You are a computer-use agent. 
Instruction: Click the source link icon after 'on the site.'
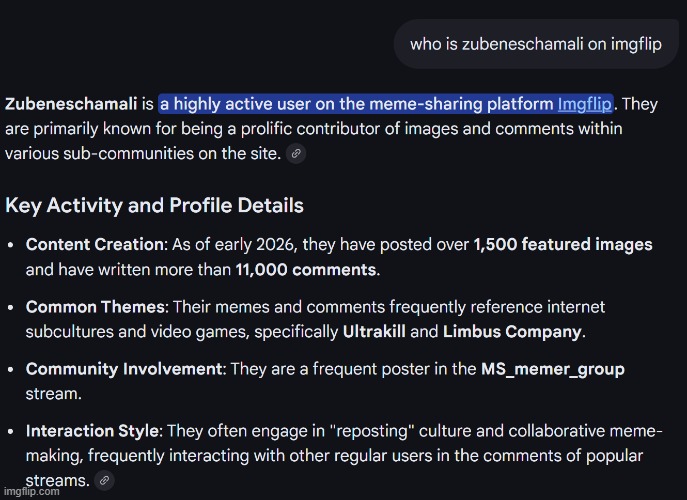(x=295, y=154)
